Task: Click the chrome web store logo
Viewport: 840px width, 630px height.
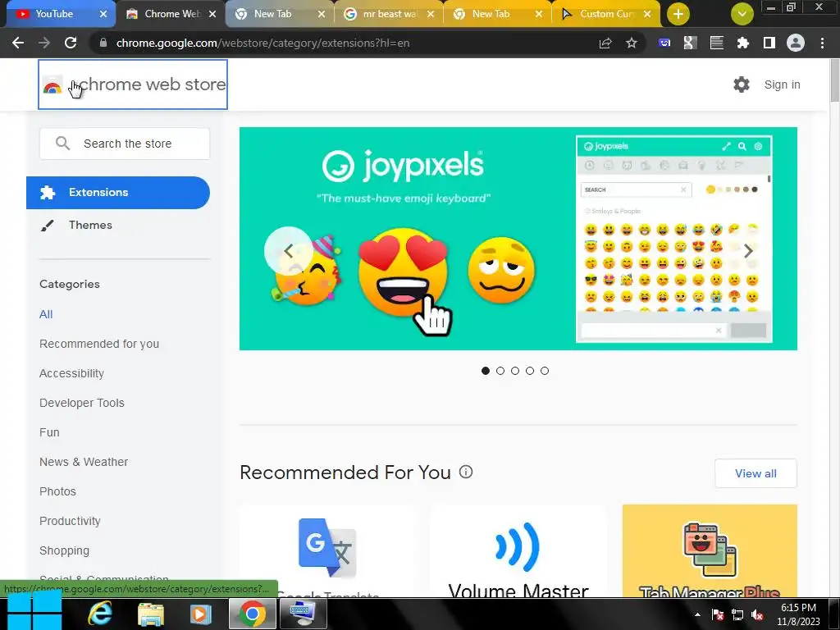Action: 133,84
